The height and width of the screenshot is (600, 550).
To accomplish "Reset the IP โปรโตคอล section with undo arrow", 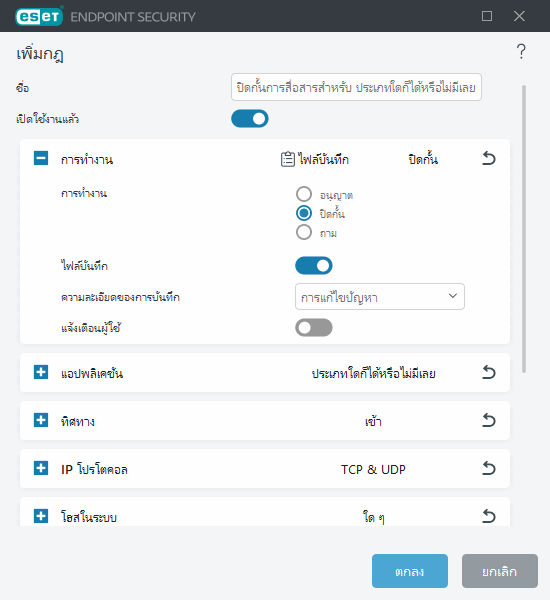I will click(488, 468).
